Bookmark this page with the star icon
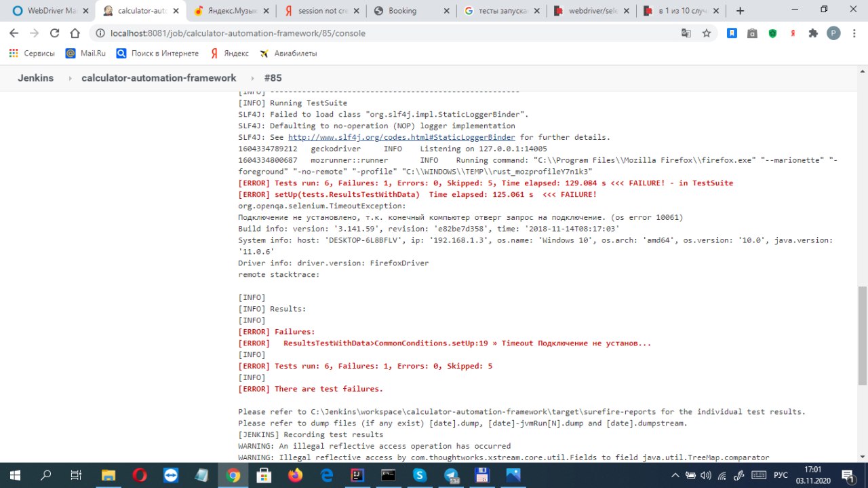868x488 pixels. [x=706, y=33]
